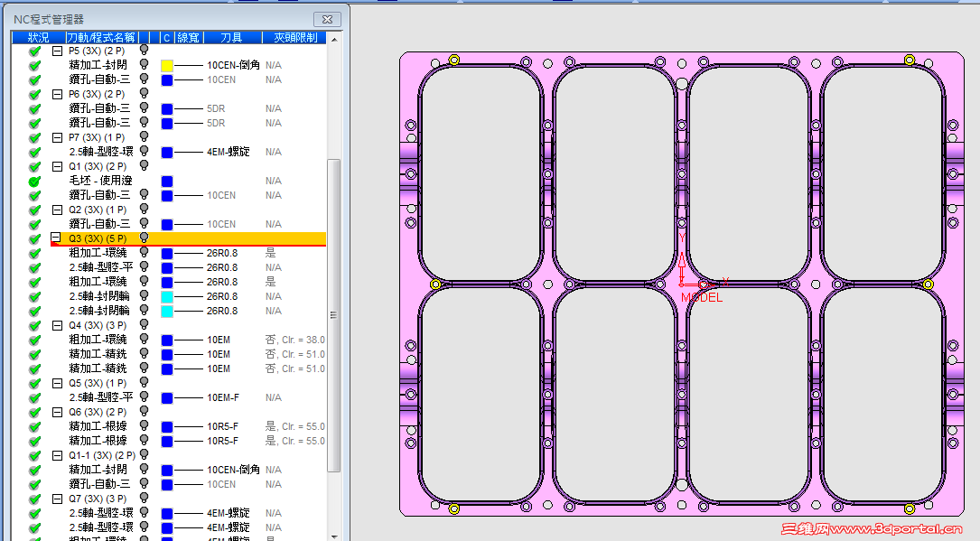Click the C column header
Screen dimensions: 980x541
(x=167, y=38)
